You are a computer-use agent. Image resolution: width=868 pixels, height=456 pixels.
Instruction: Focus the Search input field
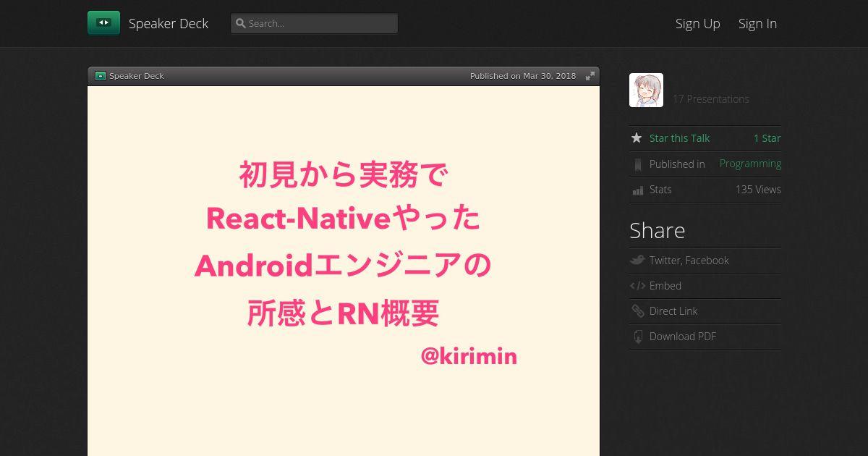[314, 23]
